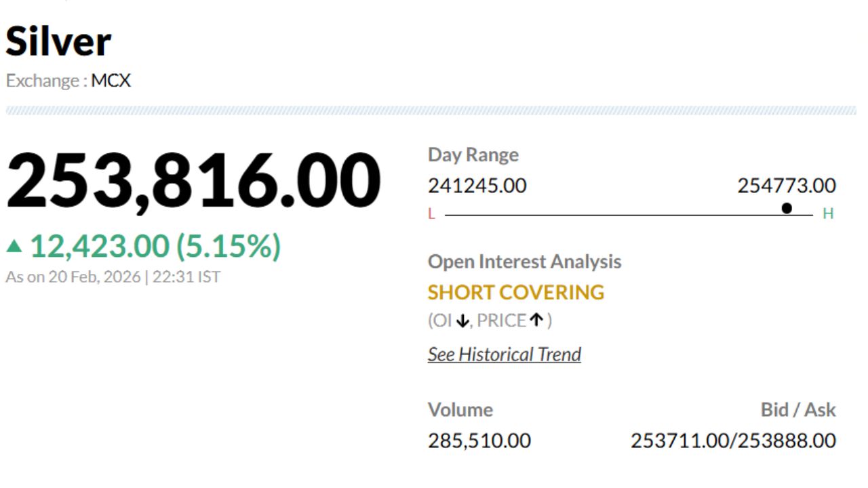Click the green up triangle icon
The width and height of the screenshot is (868, 488).
coord(14,247)
